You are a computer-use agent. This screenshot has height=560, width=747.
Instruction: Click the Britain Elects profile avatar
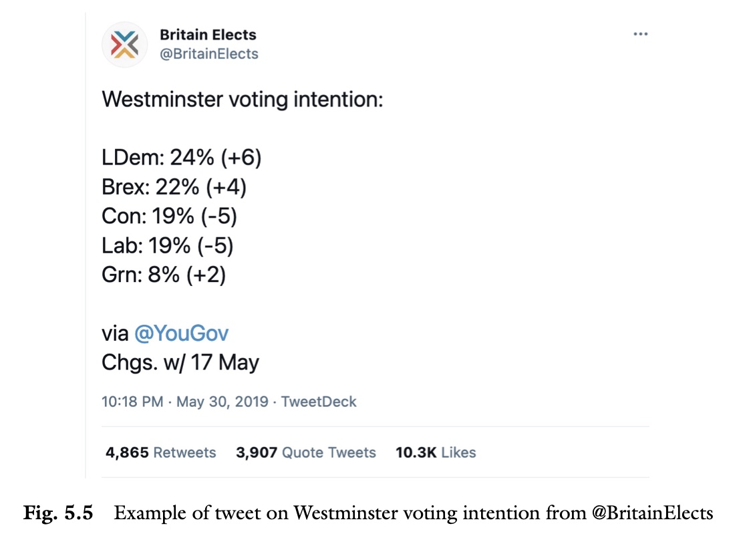click(125, 44)
